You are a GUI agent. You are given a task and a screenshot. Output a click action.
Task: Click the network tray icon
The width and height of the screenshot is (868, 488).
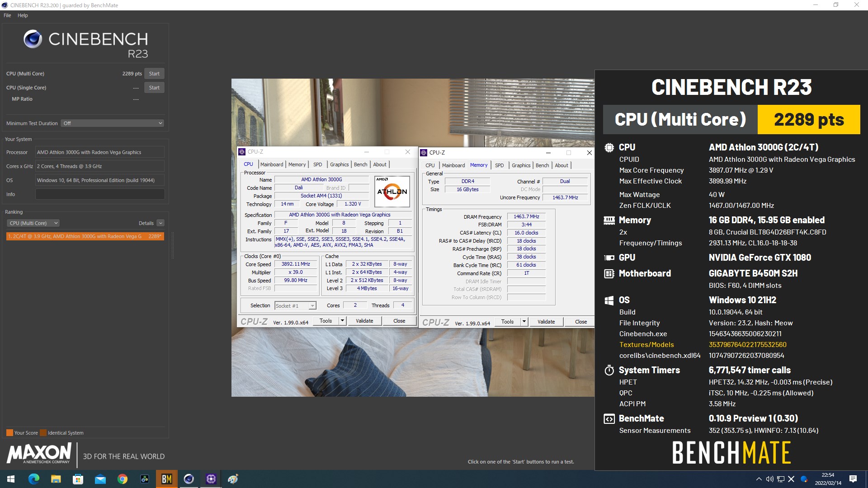[x=780, y=479]
